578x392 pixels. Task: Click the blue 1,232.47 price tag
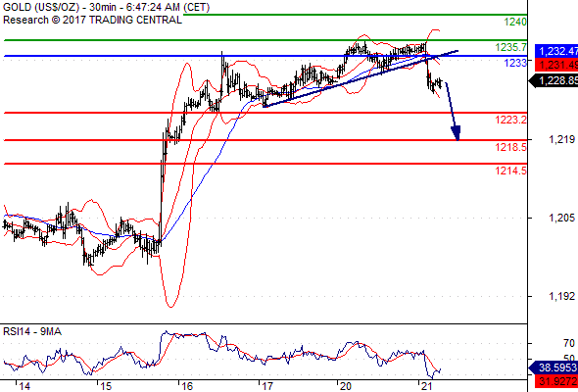point(556,51)
